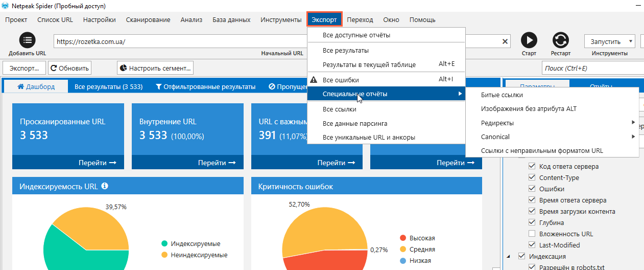This screenshot has width=644, height=270.
Task: Choose Все данные парсинга
Action: [x=386, y=123]
